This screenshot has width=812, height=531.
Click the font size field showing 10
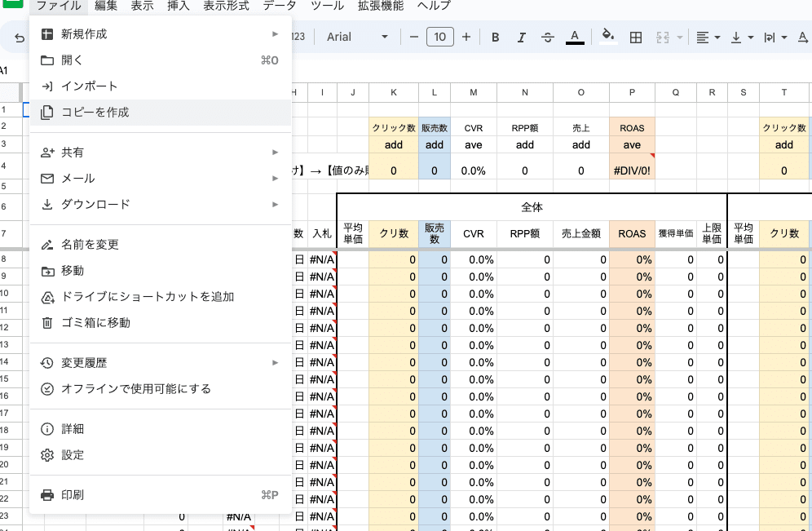(x=440, y=37)
